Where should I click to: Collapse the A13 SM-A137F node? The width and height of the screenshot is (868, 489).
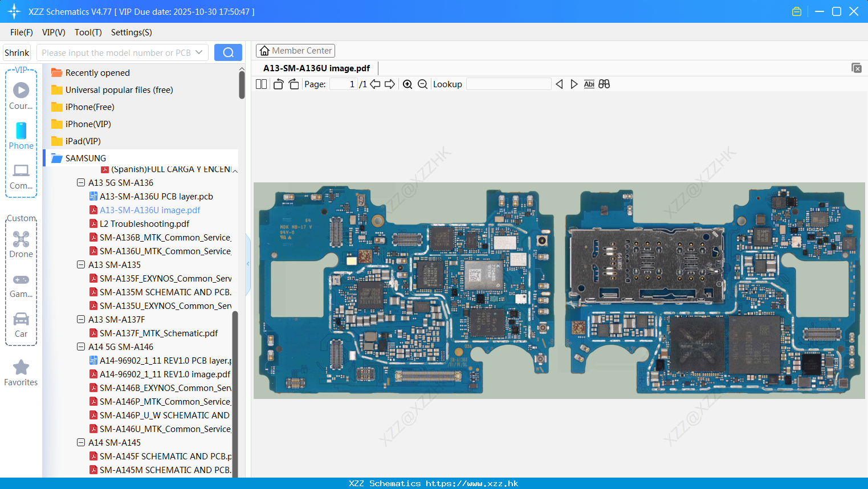pos(81,319)
